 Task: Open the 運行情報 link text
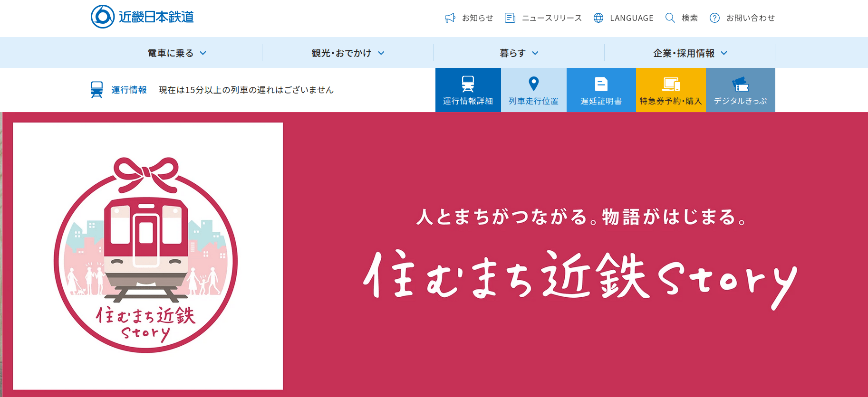click(129, 90)
